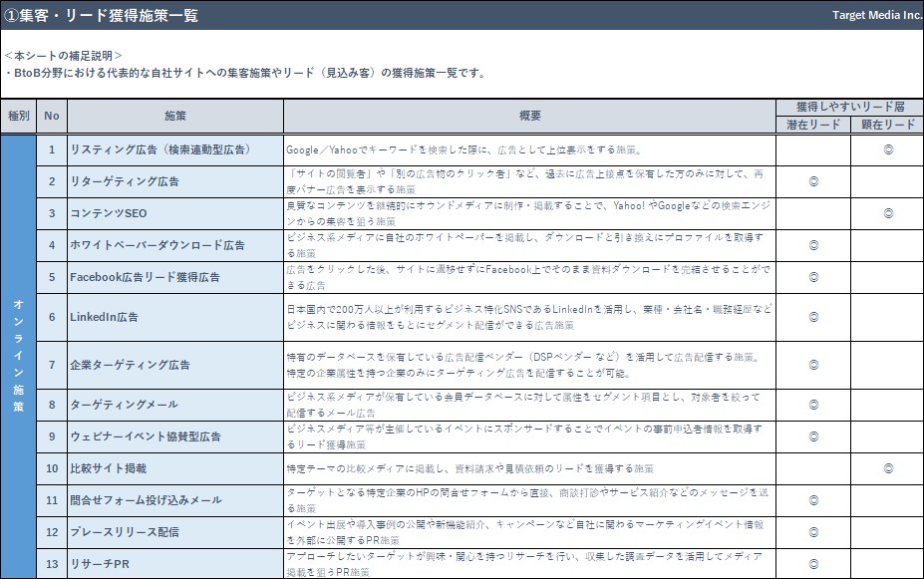Click the ◎ mark in コンテンツSEO row
Image resolution: width=924 pixels, height=579 pixels.
pyautogui.click(x=888, y=213)
